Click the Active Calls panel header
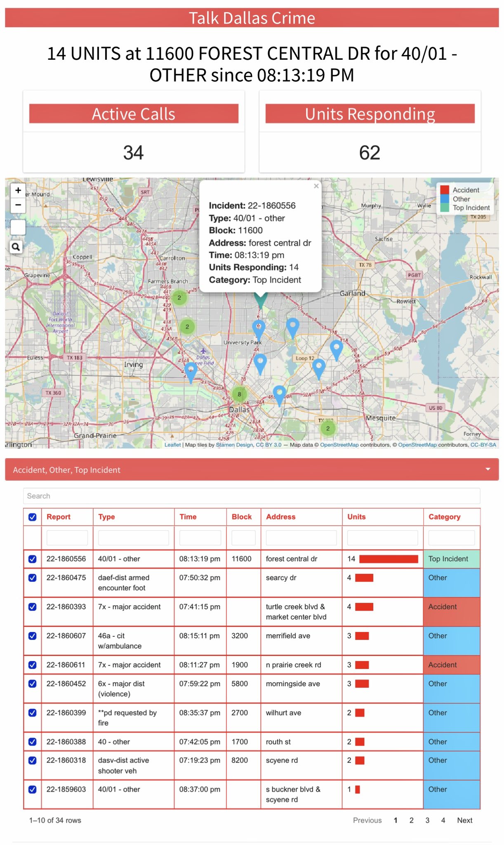 point(134,114)
